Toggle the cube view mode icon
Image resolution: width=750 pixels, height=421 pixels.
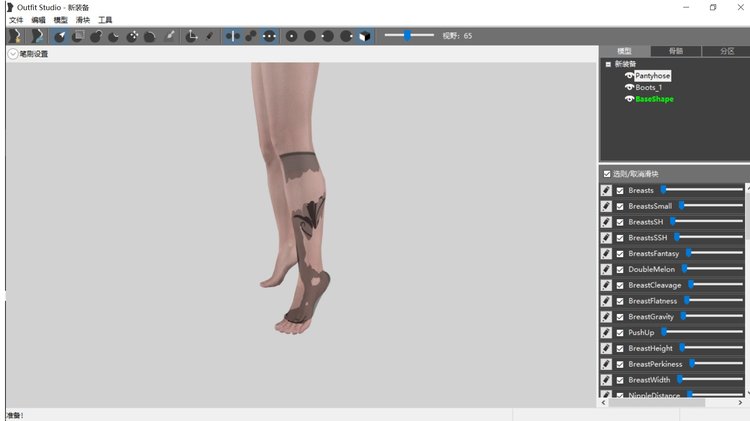tap(364, 36)
